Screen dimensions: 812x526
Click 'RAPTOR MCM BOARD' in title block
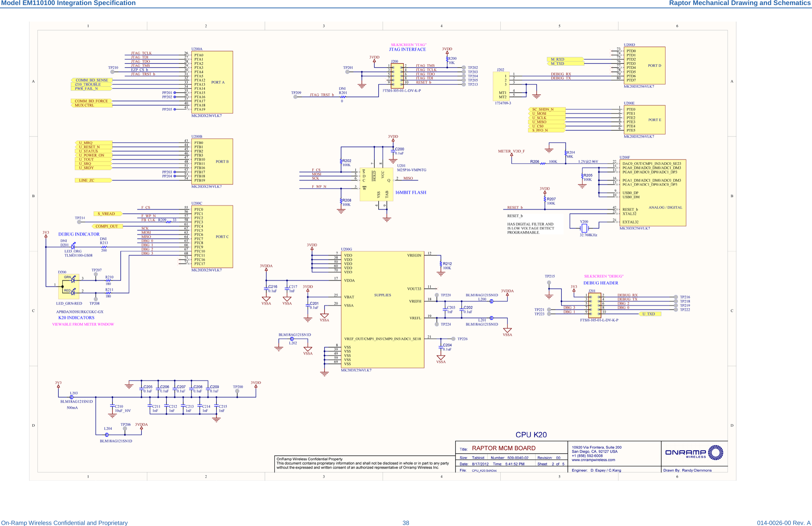(504, 448)
